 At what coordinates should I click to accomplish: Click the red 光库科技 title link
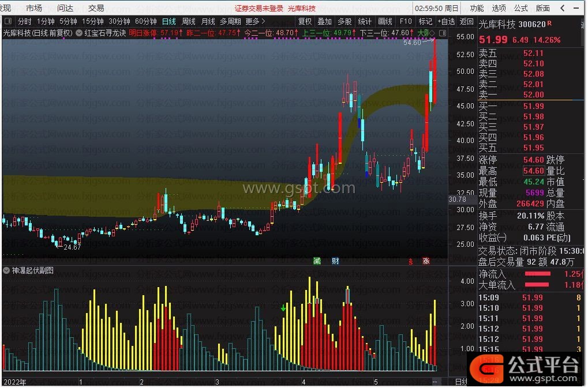(302, 8)
